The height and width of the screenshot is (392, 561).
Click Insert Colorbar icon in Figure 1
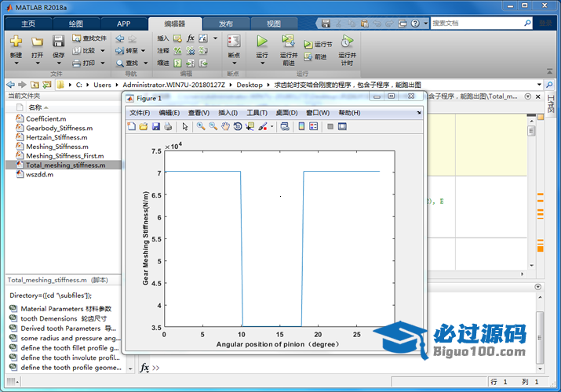click(x=301, y=126)
